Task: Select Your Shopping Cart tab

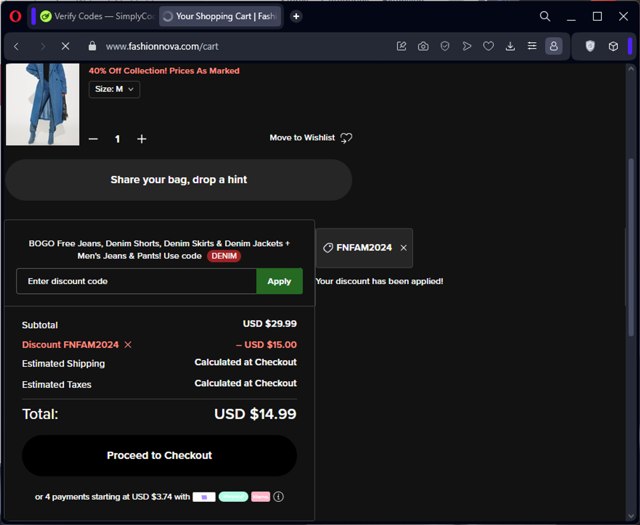Action: coord(220,16)
